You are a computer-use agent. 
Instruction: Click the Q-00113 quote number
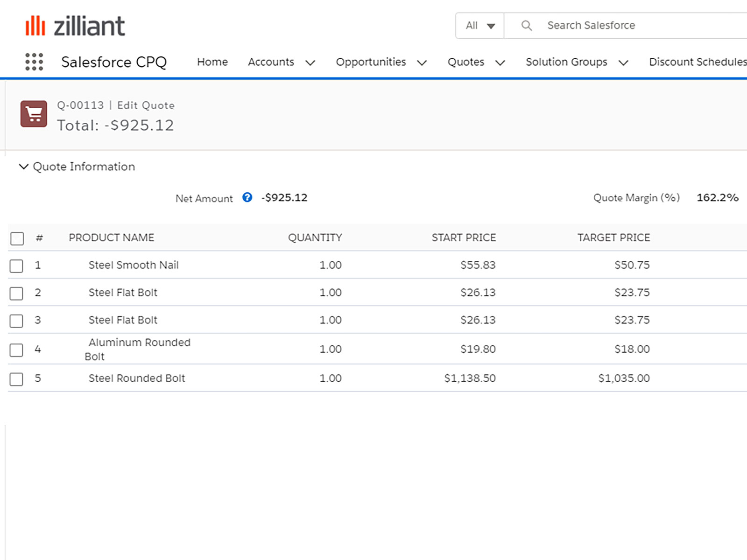tap(80, 105)
